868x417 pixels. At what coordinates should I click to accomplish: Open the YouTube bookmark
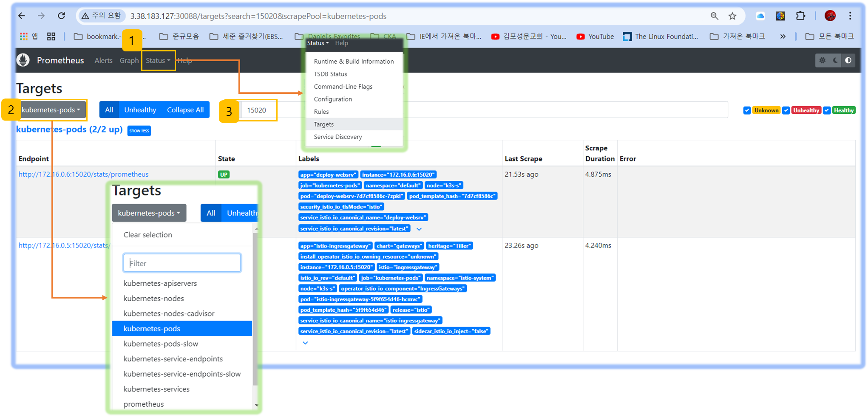click(x=595, y=37)
